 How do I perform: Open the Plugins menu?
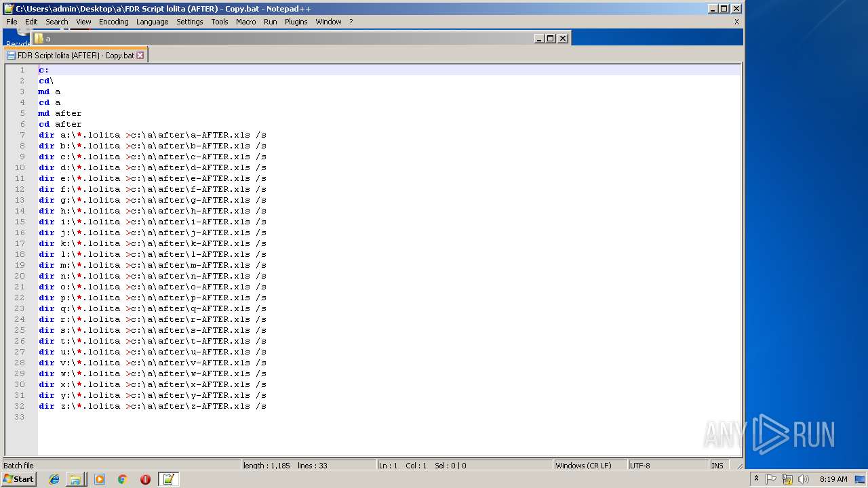[x=296, y=22]
